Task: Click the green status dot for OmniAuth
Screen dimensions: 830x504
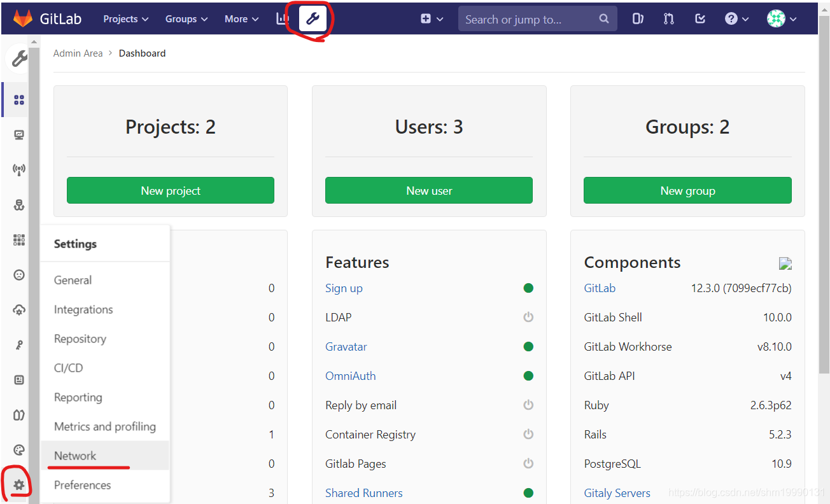Action: click(528, 375)
